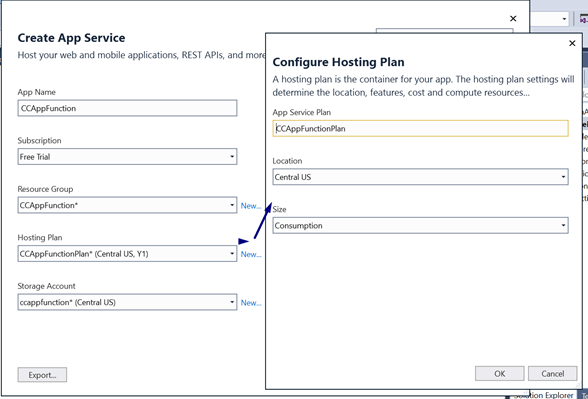Confirm hosting plan with OK
This screenshot has width=588, height=399.
[500, 374]
